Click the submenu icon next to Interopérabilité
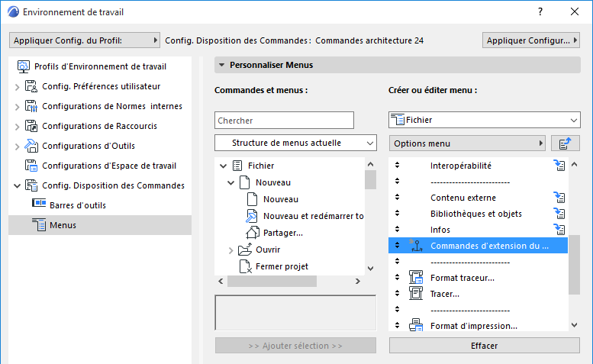 559,165
